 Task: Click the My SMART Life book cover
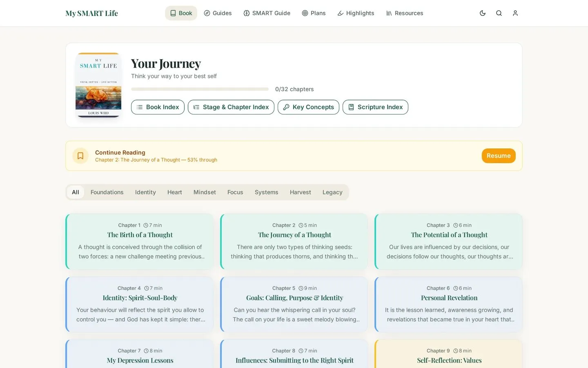click(98, 85)
